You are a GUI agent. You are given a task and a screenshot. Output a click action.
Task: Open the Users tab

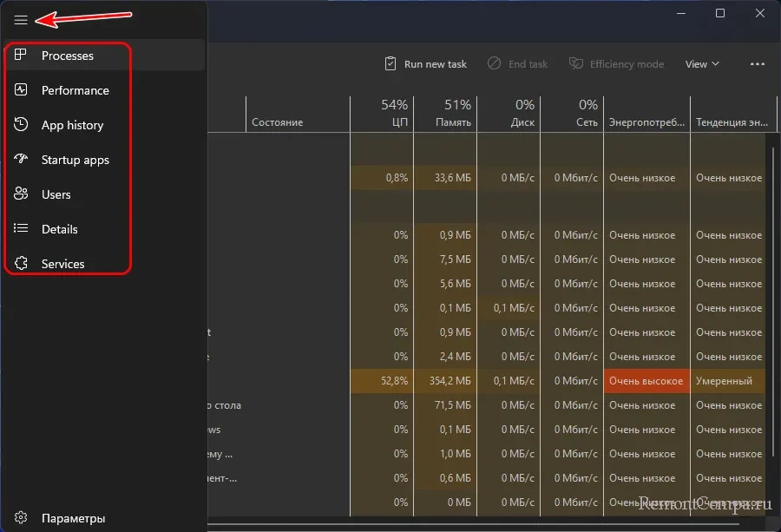coord(104,194)
